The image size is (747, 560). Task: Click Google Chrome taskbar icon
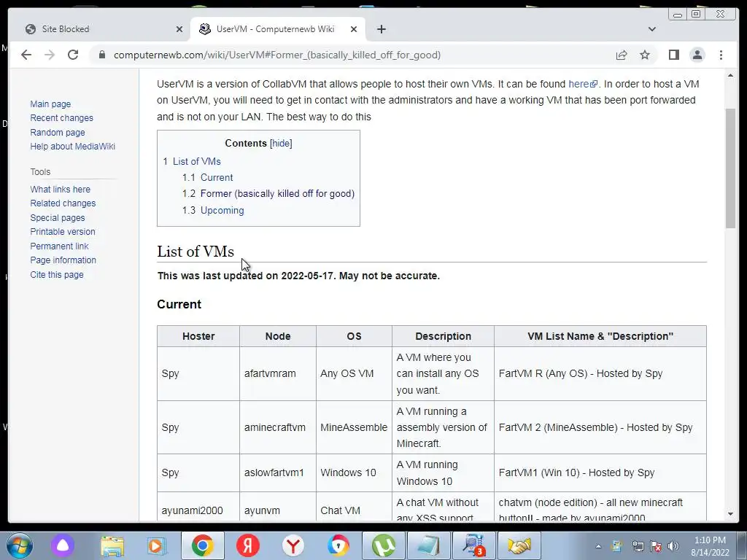coord(202,545)
